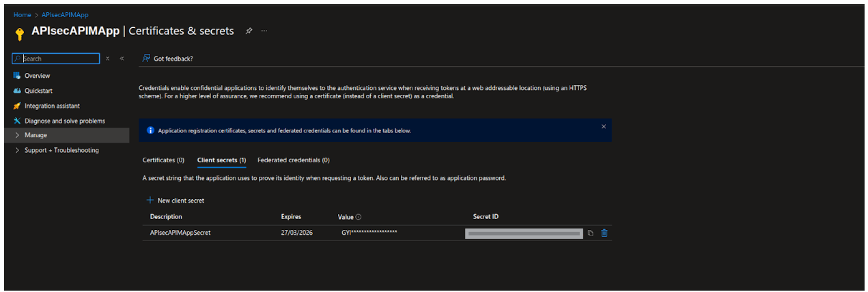Viewport: 868px width, 292px height.
Task: Open Integration assistant in the sidebar
Action: [52, 106]
